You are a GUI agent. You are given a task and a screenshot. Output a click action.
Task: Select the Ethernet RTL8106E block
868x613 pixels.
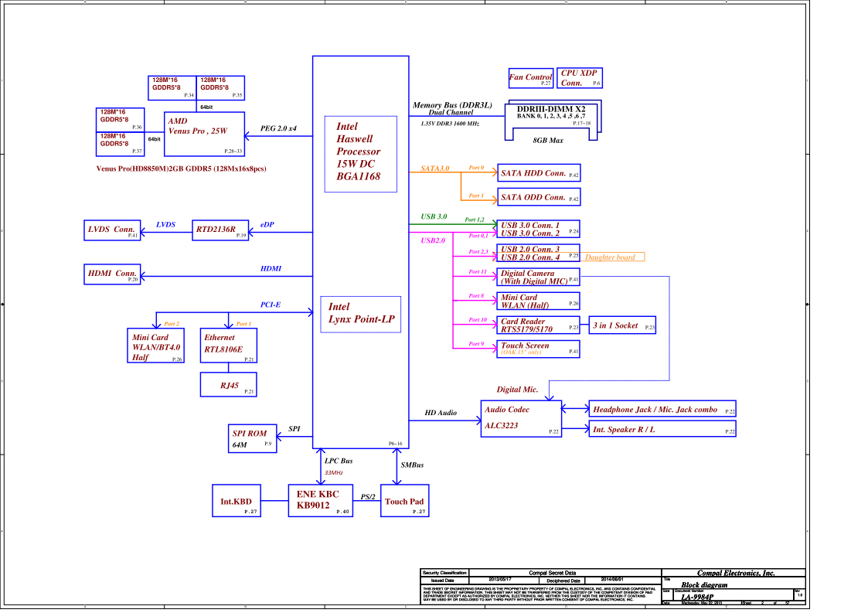pyautogui.click(x=229, y=346)
